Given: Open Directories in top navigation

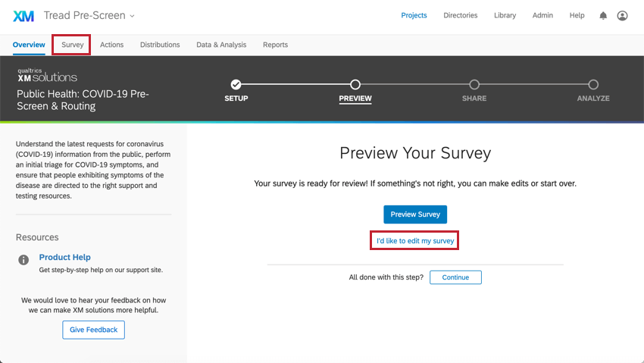Looking at the screenshot, I should (x=461, y=15).
